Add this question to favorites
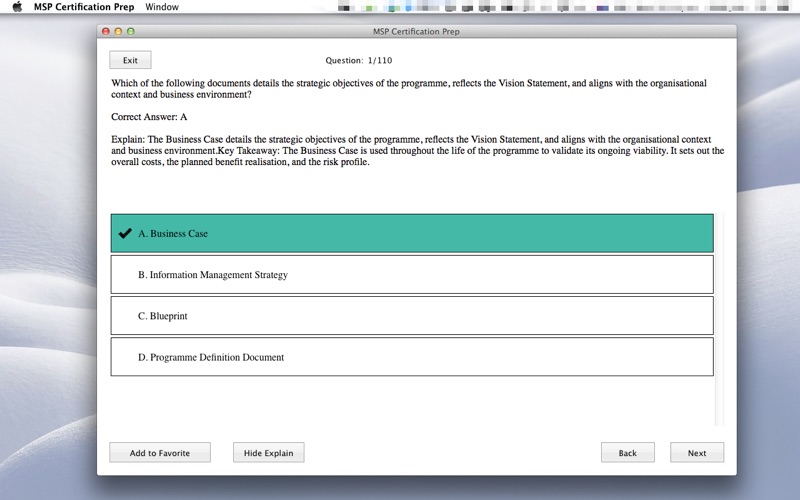The height and width of the screenshot is (500, 800). [160, 453]
